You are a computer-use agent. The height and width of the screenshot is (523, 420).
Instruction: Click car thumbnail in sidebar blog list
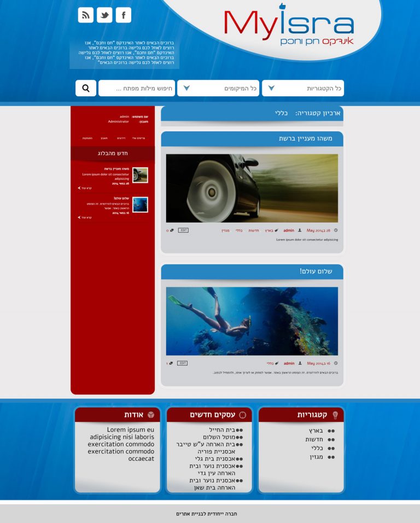[x=141, y=175]
